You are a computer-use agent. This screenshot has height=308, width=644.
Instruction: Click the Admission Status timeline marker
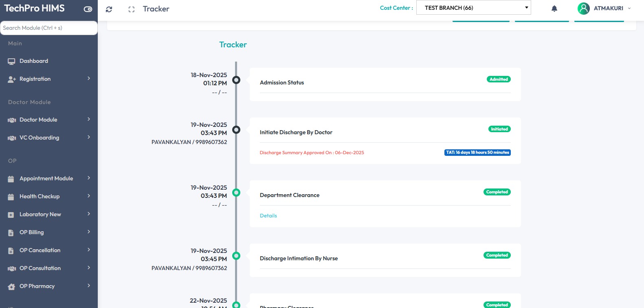[236, 80]
